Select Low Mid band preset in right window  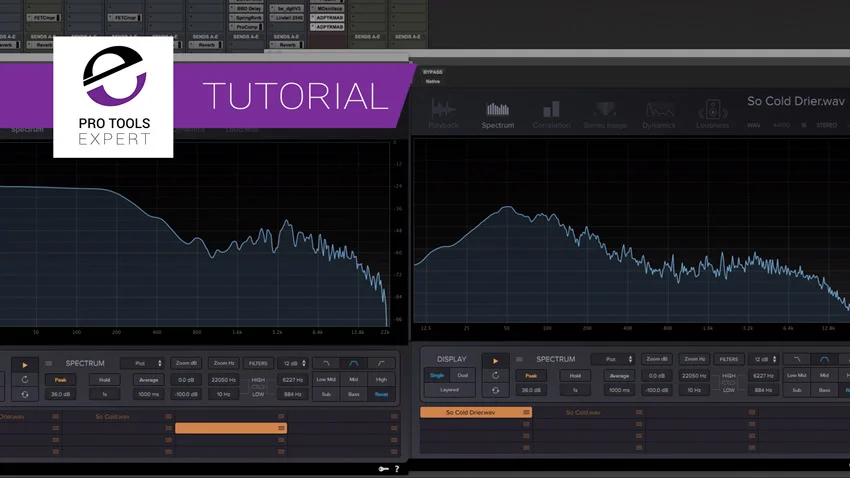pyautogui.click(x=797, y=375)
